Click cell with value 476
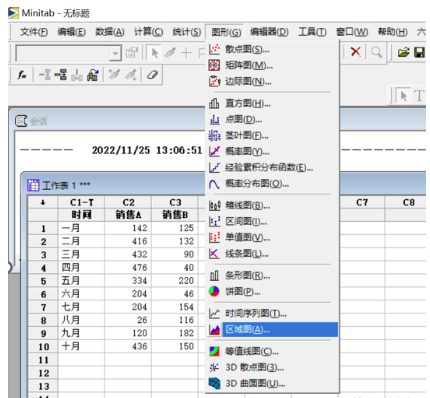This screenshot has width=430, height=398. tap(128, 268)
